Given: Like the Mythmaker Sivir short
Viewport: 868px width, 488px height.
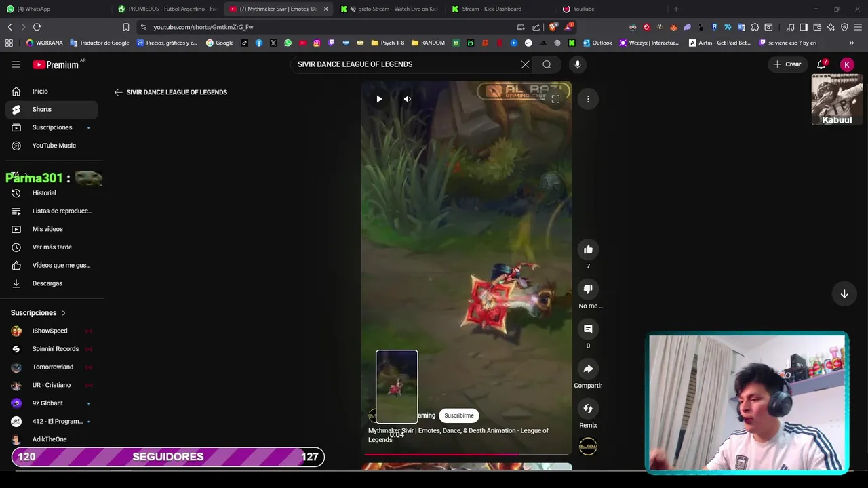Looking at the screenshot, I should [x=588, y=249].
